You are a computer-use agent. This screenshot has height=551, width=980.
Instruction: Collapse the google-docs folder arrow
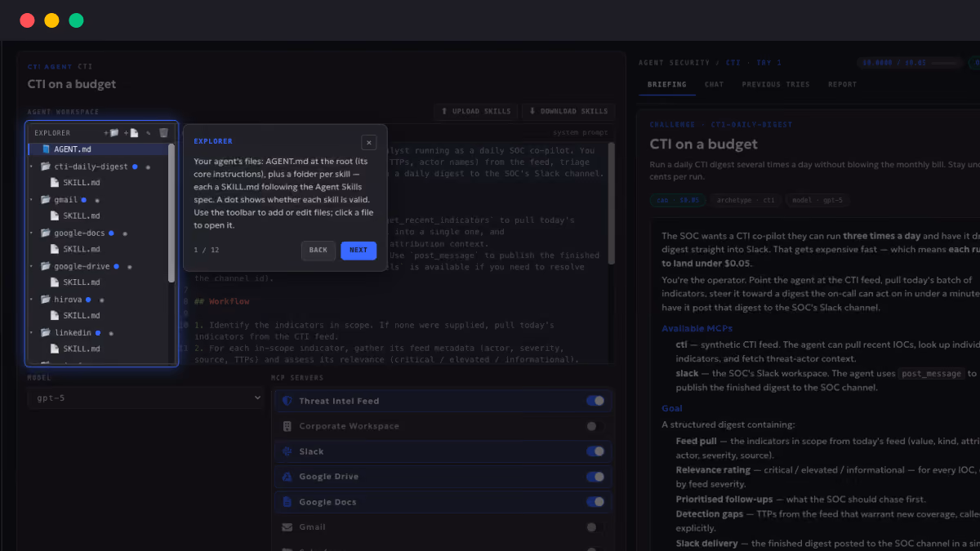pos(32,233)
